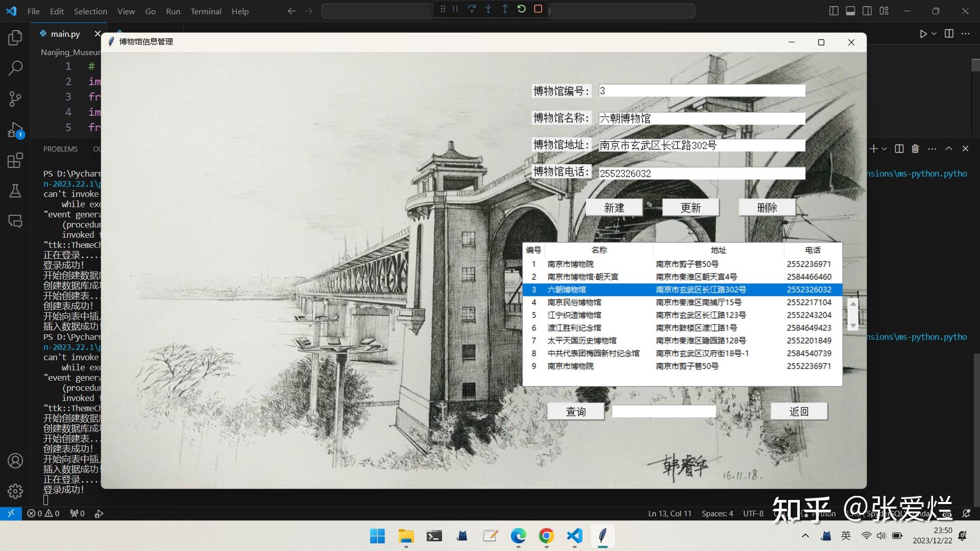Pause the debug session
Image resolution: width=980 pixels, height=551 pixels.
tap(455, 9)
